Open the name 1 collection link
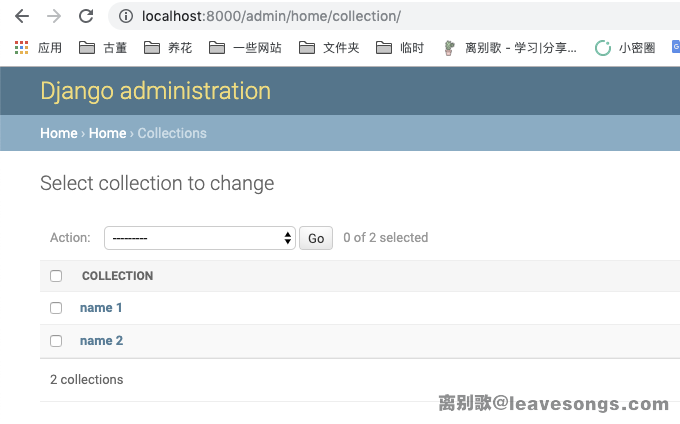The height and width of the screenshot is (424, 680). [x=101, y=308]
